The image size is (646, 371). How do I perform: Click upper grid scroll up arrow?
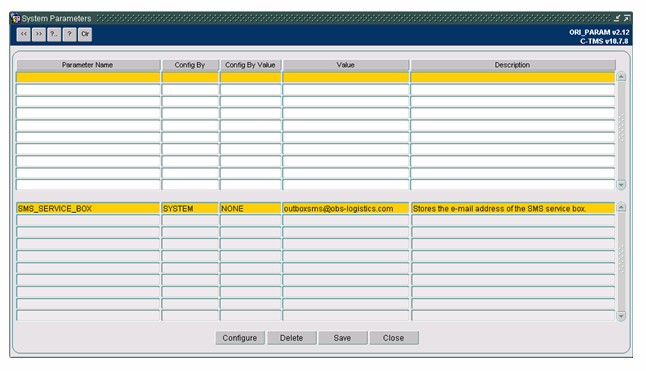pyautogui.click(x=621, y=77)
